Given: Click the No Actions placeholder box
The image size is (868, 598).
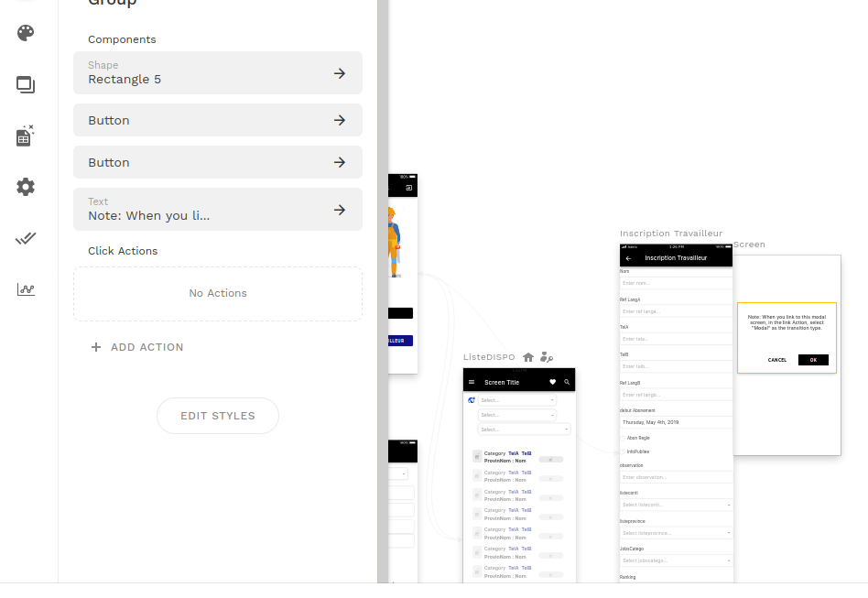Looking at the screenshot, I should click(x=218, y=293).
